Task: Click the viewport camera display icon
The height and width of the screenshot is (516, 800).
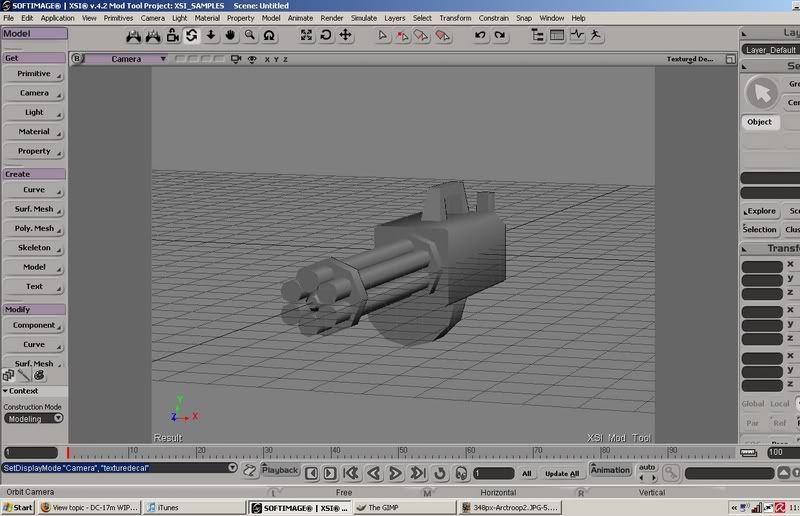Action: point(236,59)
